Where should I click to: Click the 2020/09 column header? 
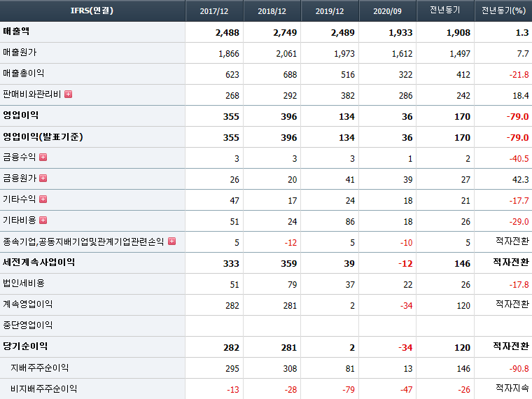[x=388, y=11]
